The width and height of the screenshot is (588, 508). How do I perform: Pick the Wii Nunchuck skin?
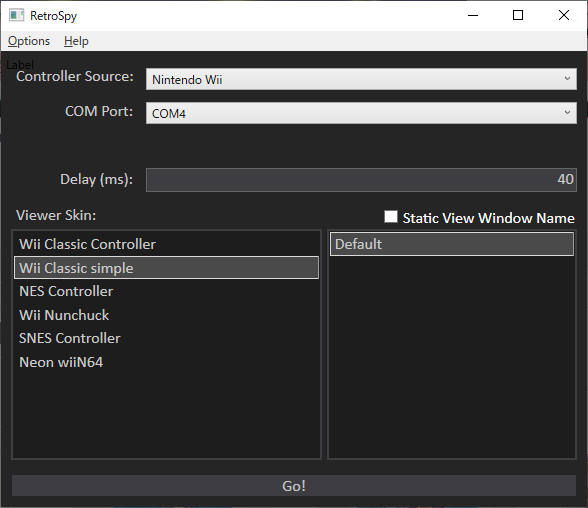[166, 315]
